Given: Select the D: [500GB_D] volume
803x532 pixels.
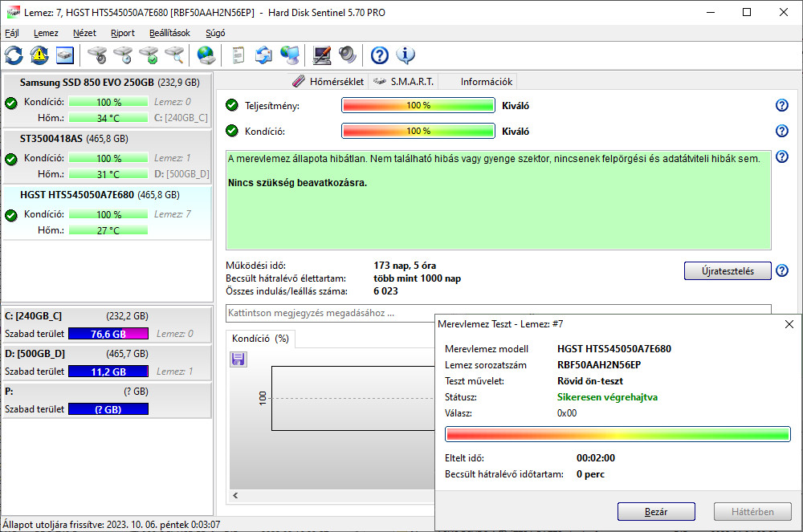Looking at the screenshot, I should pos(108,363).
